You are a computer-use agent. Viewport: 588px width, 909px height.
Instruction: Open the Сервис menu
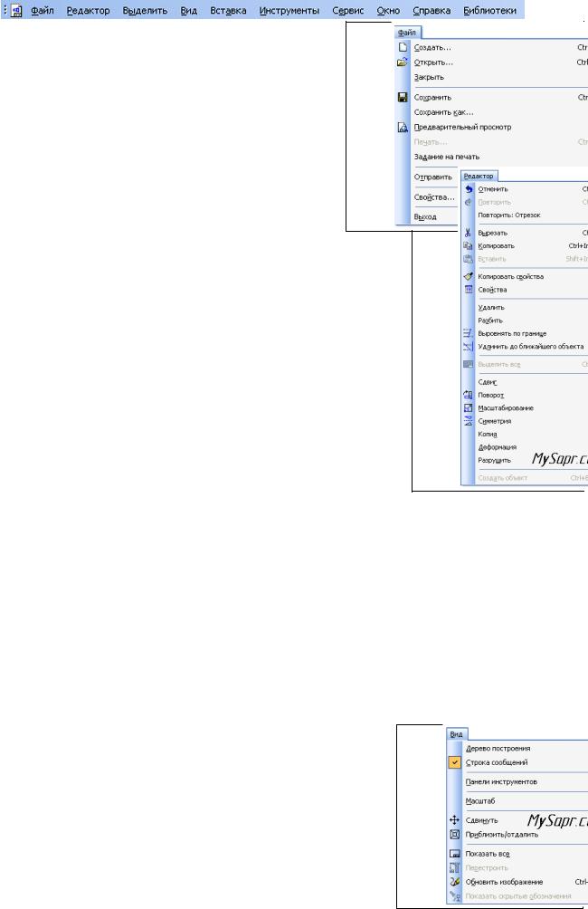(x=348, y=11)
